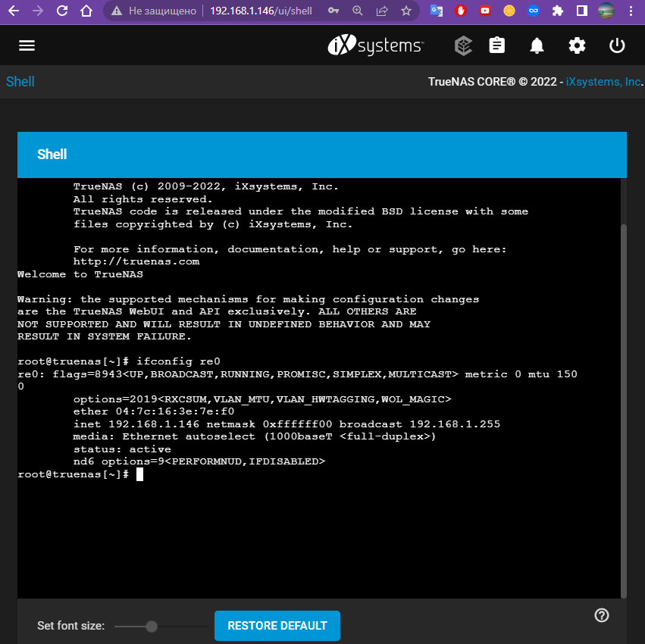
Task: Open the Google Translate extension
Action: coord(437,11)
